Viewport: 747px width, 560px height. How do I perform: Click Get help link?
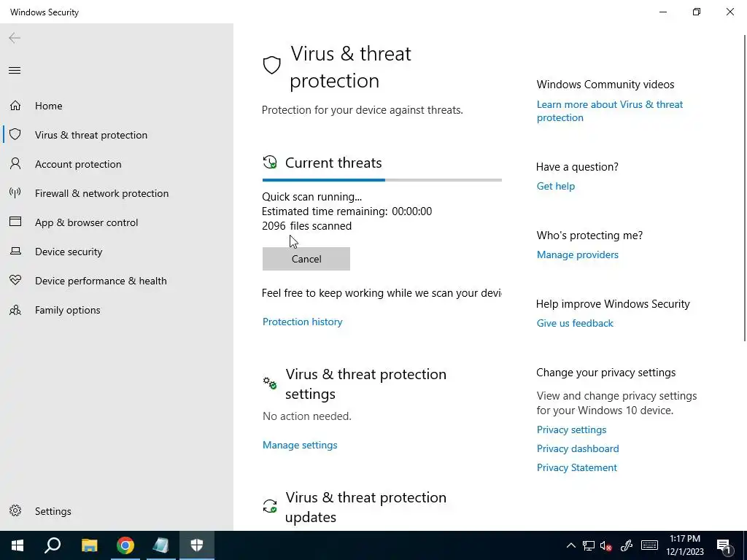pos(556,186)
